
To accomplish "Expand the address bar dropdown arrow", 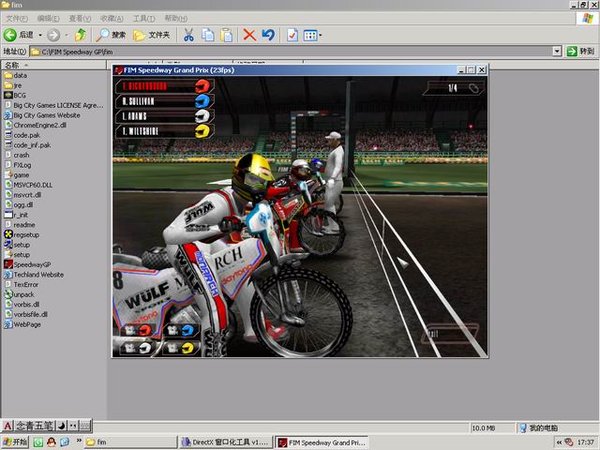I will 557,51.
